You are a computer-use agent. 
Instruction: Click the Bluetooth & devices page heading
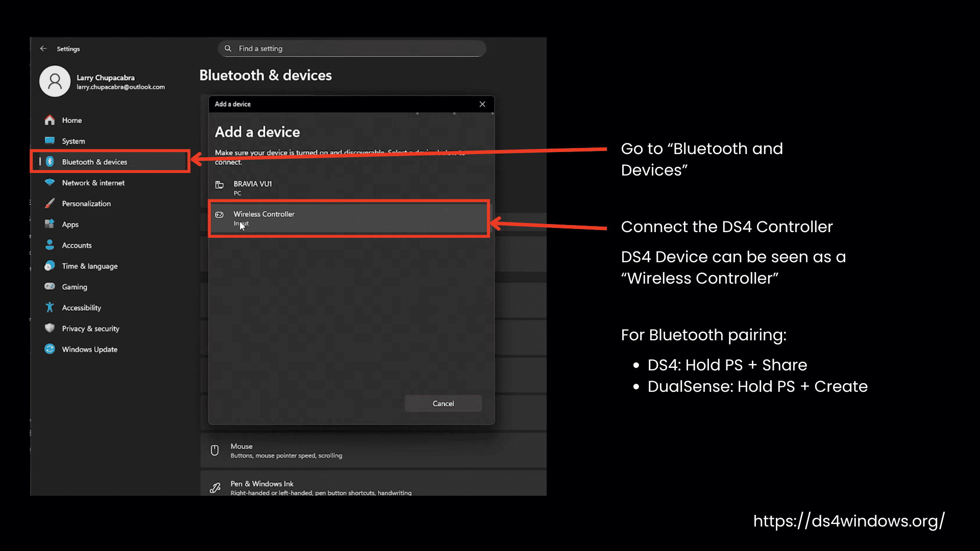coord(265,76)
